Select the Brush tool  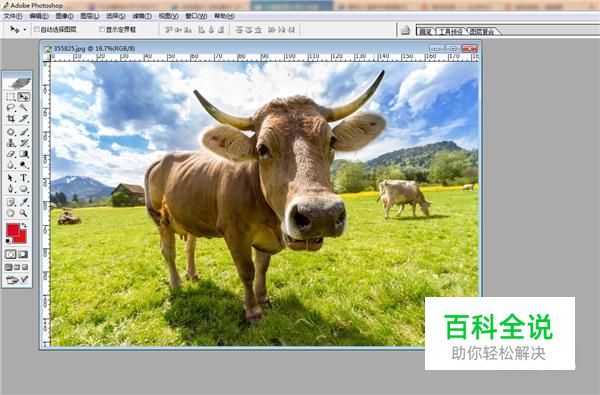[24, 132]
